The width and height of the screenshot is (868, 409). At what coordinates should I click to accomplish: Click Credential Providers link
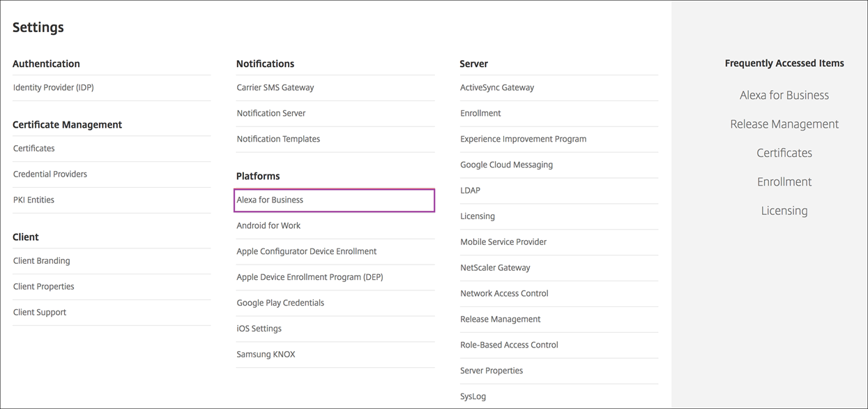point(50,174)
